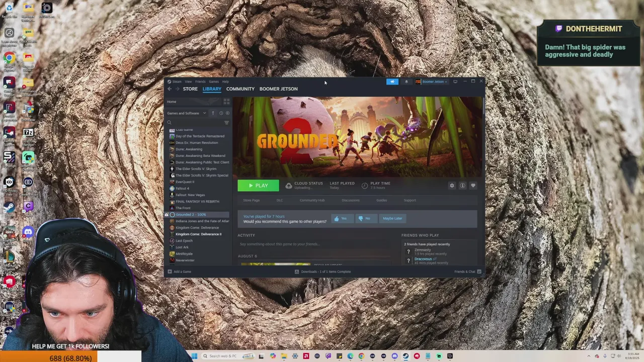Open the COMMUNITY tab

(240, 89)
